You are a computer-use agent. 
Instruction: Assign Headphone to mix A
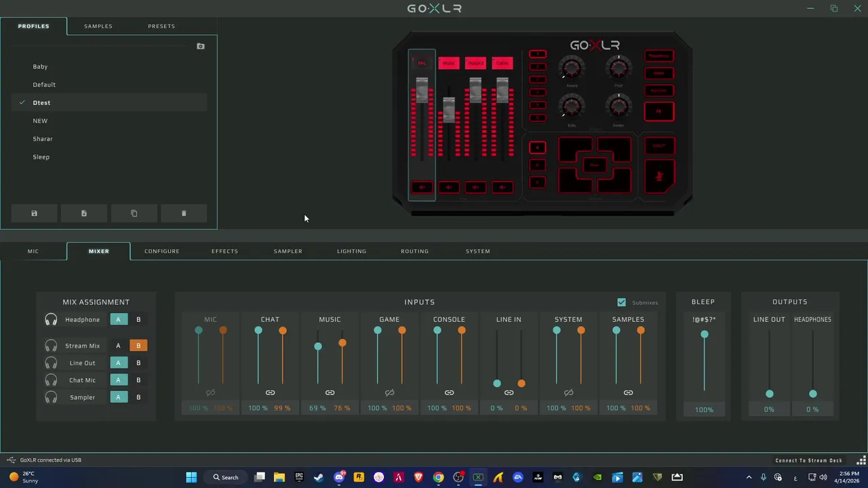pos(118,319)
